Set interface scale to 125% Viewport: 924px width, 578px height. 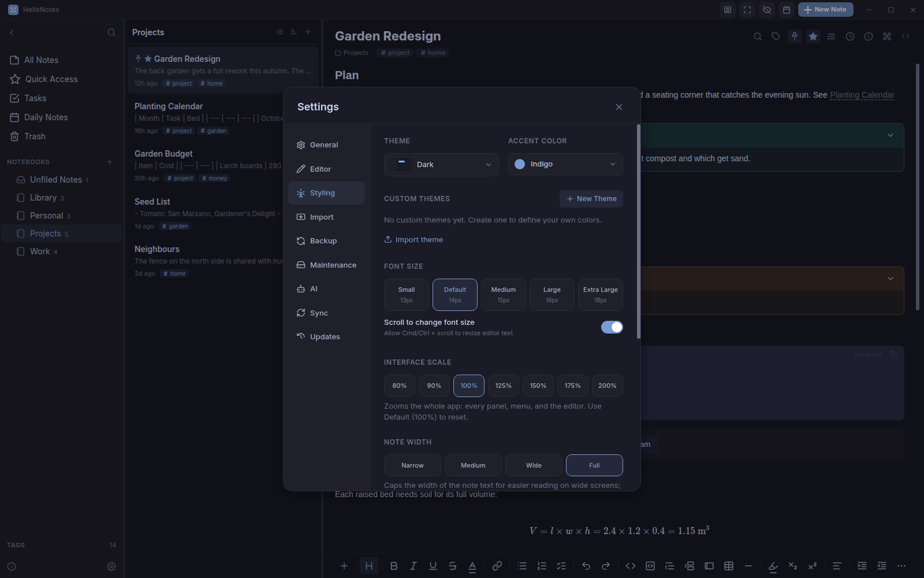tap(504, 386)
